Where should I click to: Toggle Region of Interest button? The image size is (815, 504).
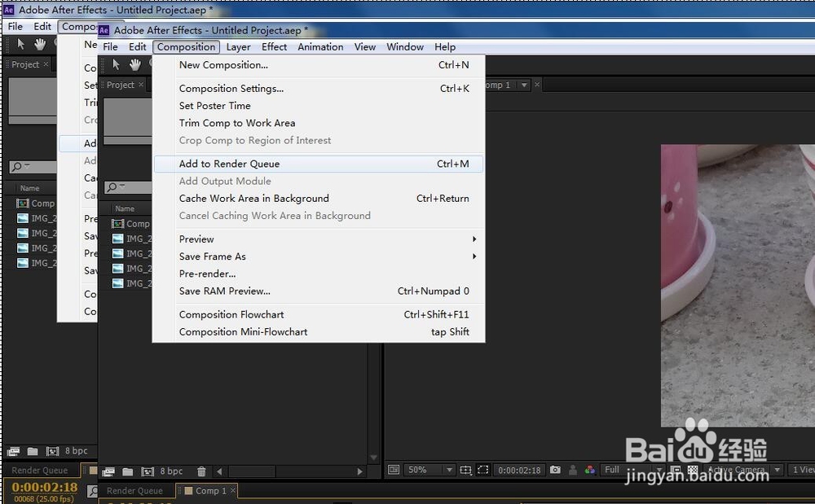[x=482, y=470]
